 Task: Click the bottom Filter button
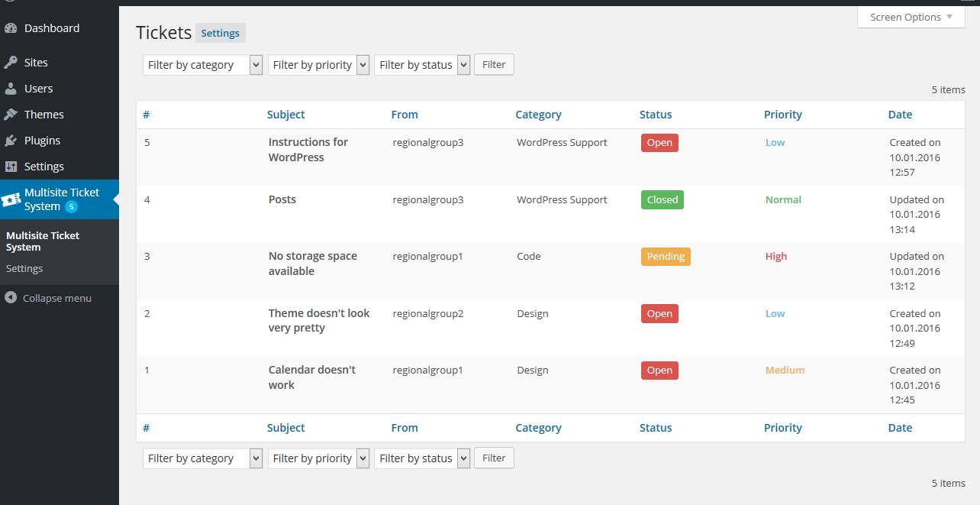point(494,458)
